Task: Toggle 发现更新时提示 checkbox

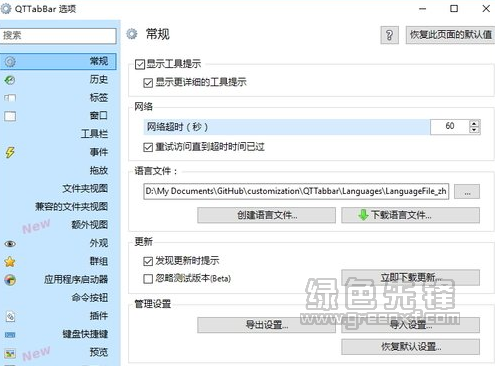Action: (x=148, y=261)
